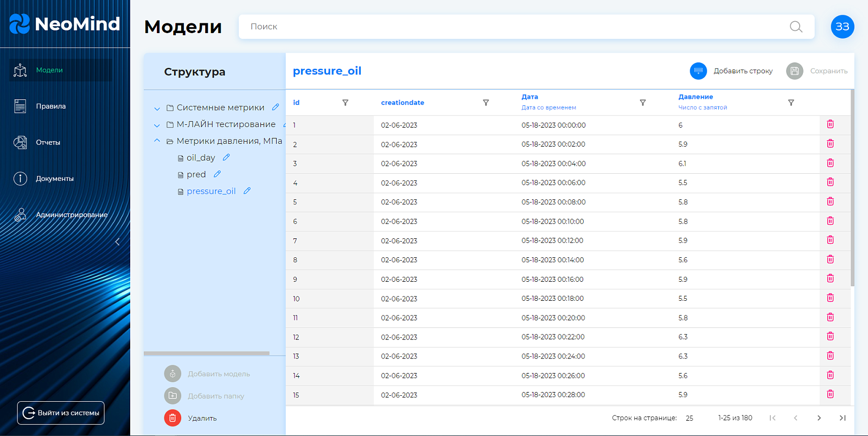The width and height of the screenshot is (868, 436).
Task: Open the Администрирование sidebar section
Action: click(61, 215)
